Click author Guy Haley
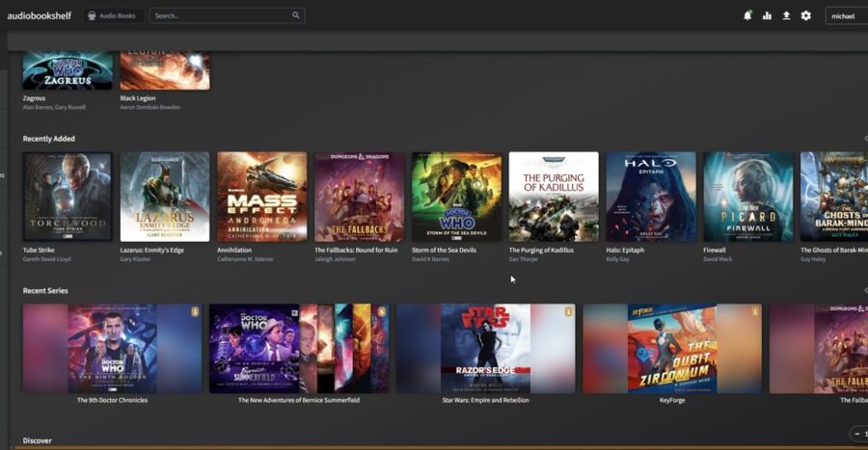 pyautogui.click(x=813, y=259)
